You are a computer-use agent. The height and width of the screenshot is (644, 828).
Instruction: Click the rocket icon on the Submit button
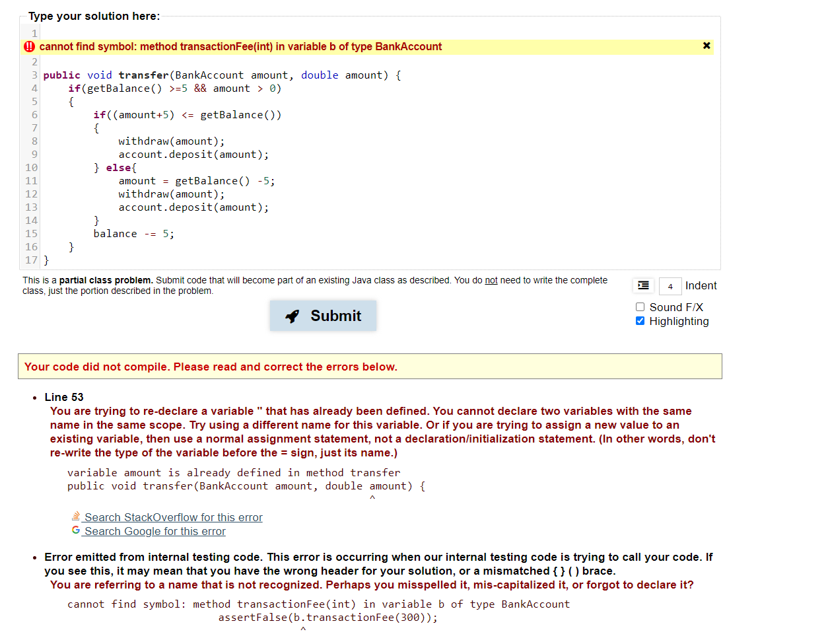(293, 316)
